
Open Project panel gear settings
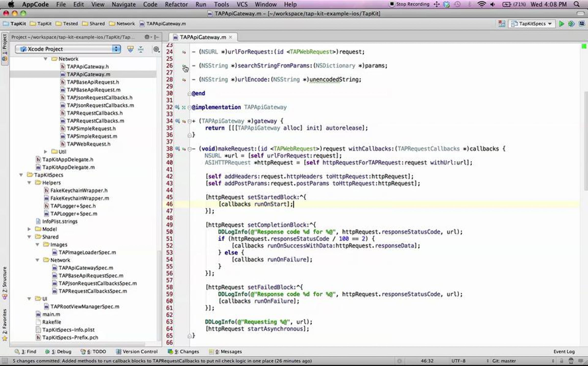[x=147, y=37]
